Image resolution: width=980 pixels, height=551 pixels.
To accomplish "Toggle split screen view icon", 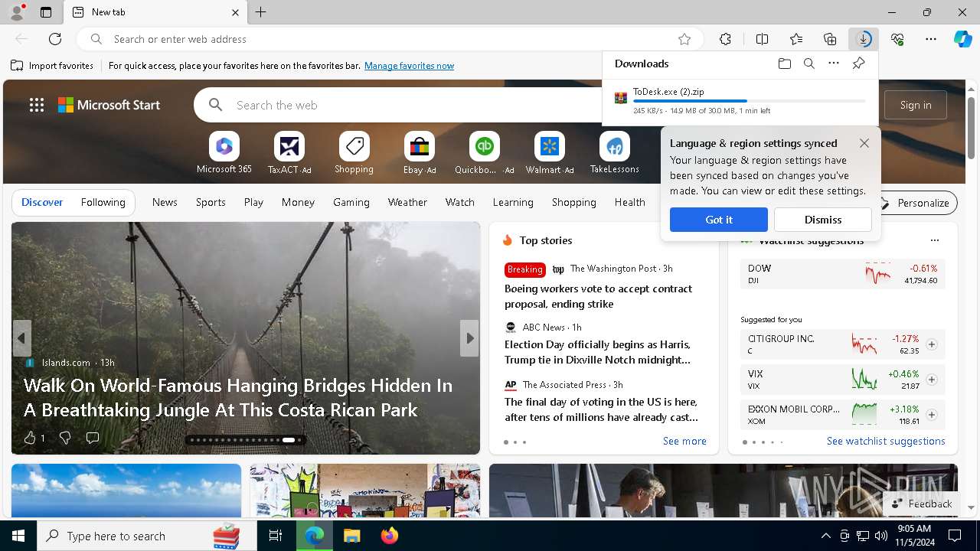I will [x=762, y=39].
